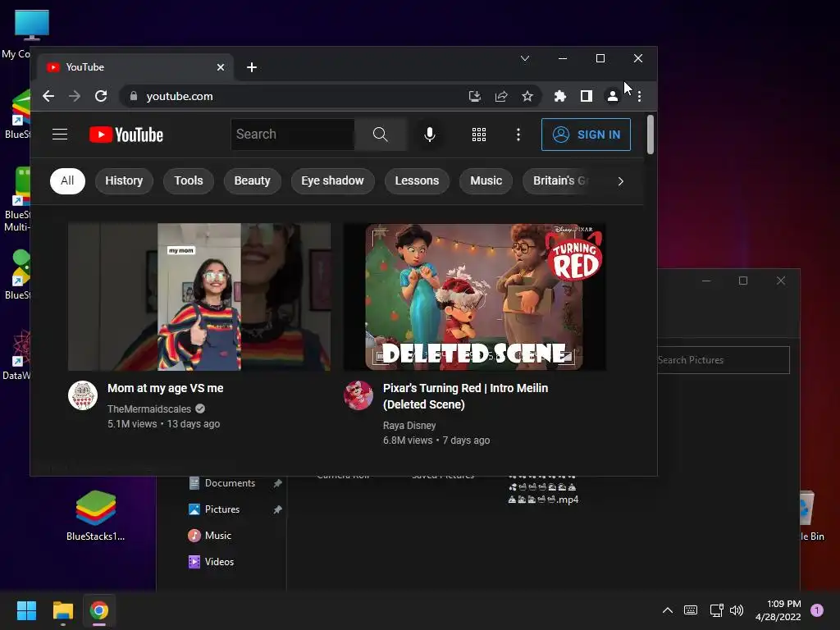Reload the YouTube page
840x630 pixels.
click(x=101, y=97)
